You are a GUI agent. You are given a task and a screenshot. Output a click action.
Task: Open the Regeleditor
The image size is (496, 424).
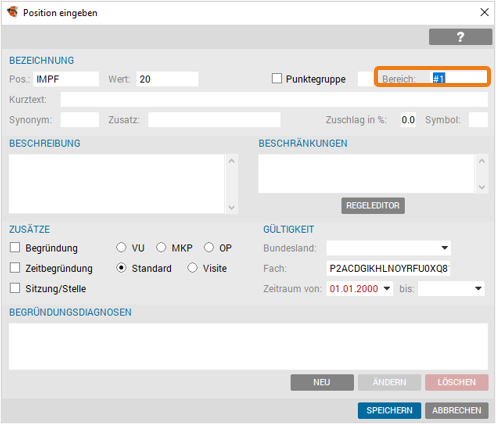tap(373, 206)
